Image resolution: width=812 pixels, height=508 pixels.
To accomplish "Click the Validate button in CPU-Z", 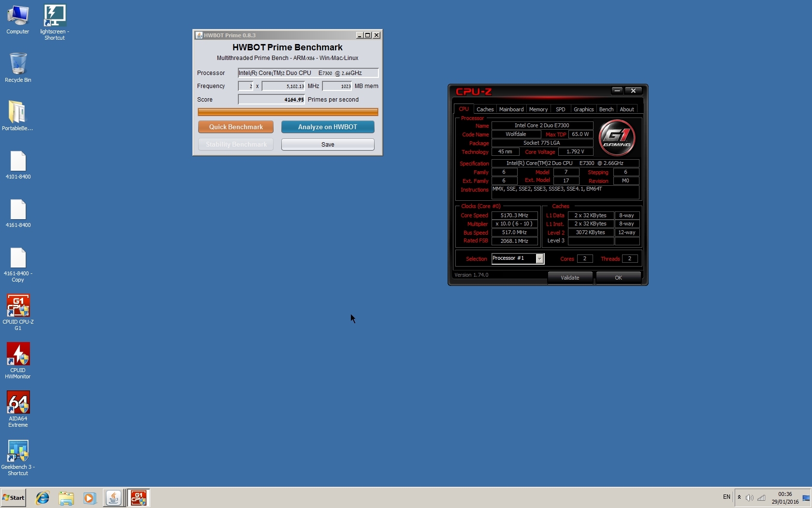I will tap(570, 278).
